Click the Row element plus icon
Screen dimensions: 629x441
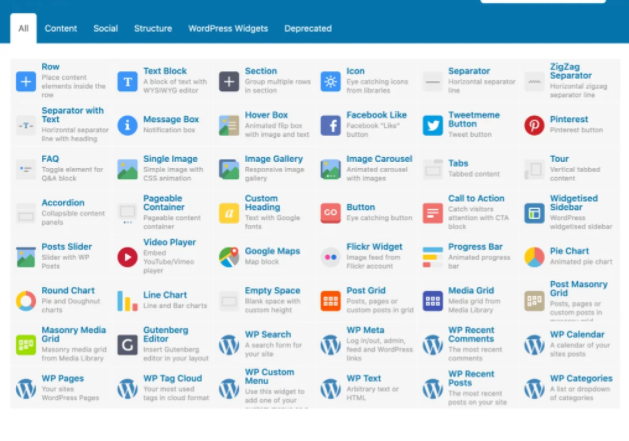point(26,81)
